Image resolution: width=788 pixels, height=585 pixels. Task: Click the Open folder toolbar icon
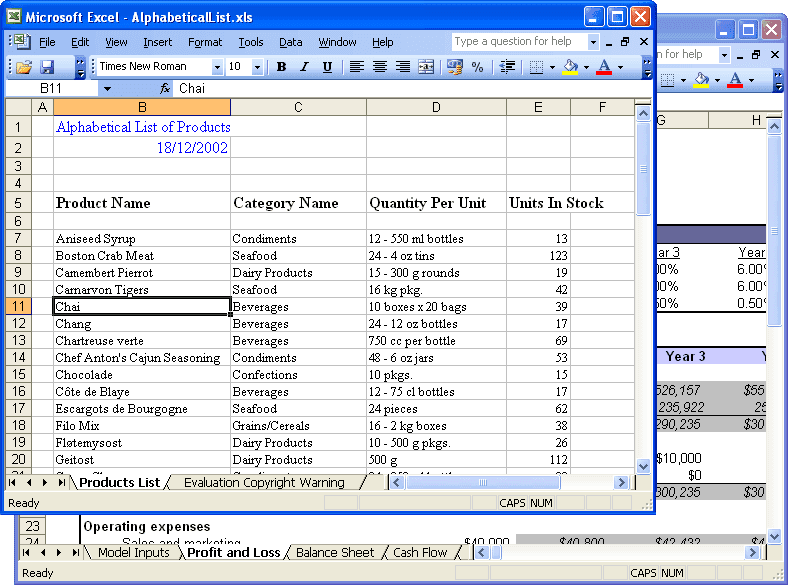click(x=23, y=67)
